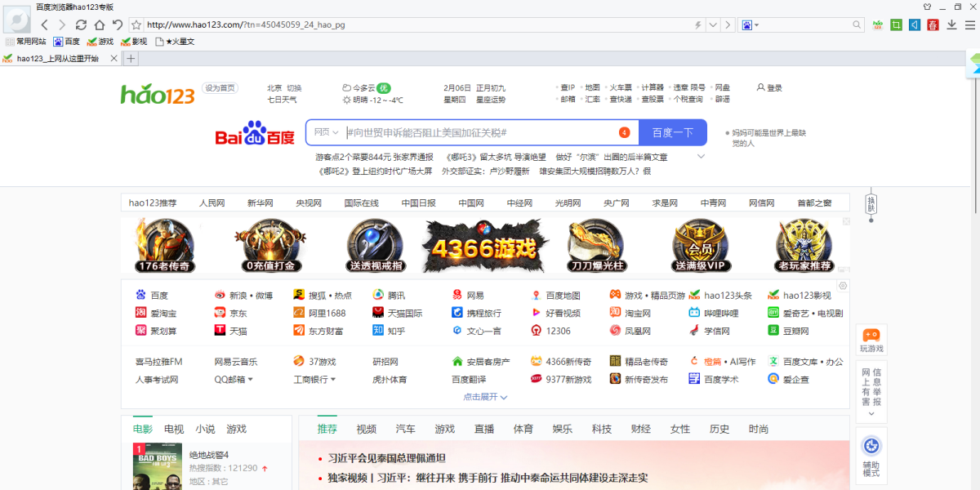
Task: Click the 辅助模式 accessibility icon in the sidebar
Action: pyautogui.click(x=871, y=446)
